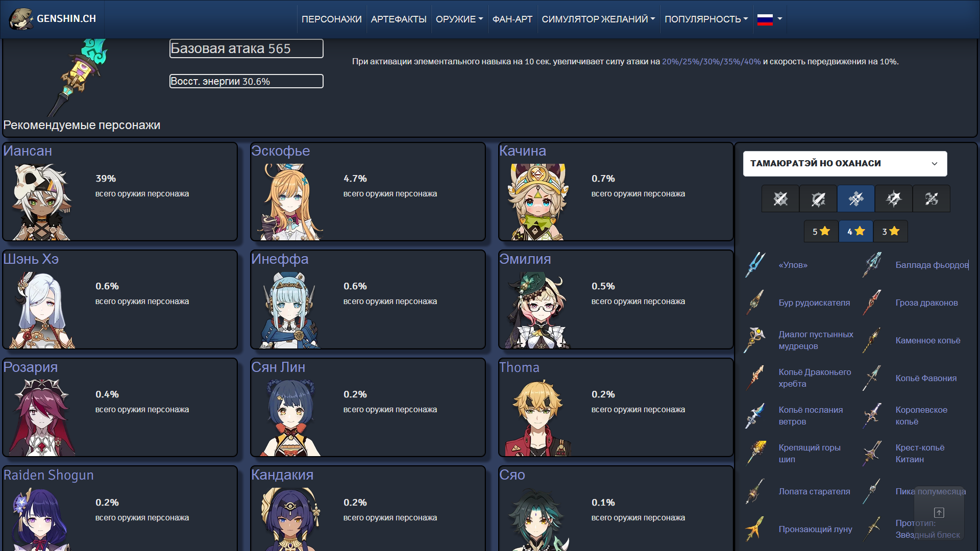Open the Копьё Фавония weapon link
The height and width of the screenshot is (551, 980).
coord(925,378)
